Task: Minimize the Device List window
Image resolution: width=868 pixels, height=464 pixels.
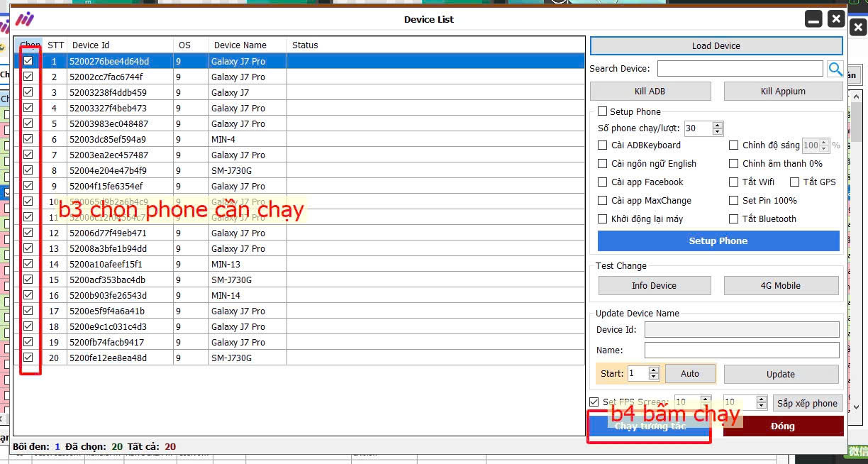Action: 813,19
